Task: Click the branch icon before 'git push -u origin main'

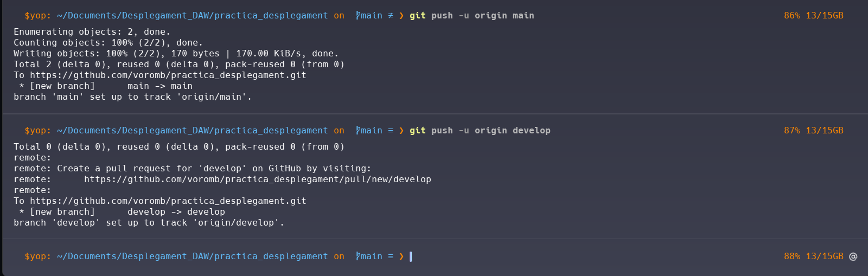Action: (x=358, y=16)
